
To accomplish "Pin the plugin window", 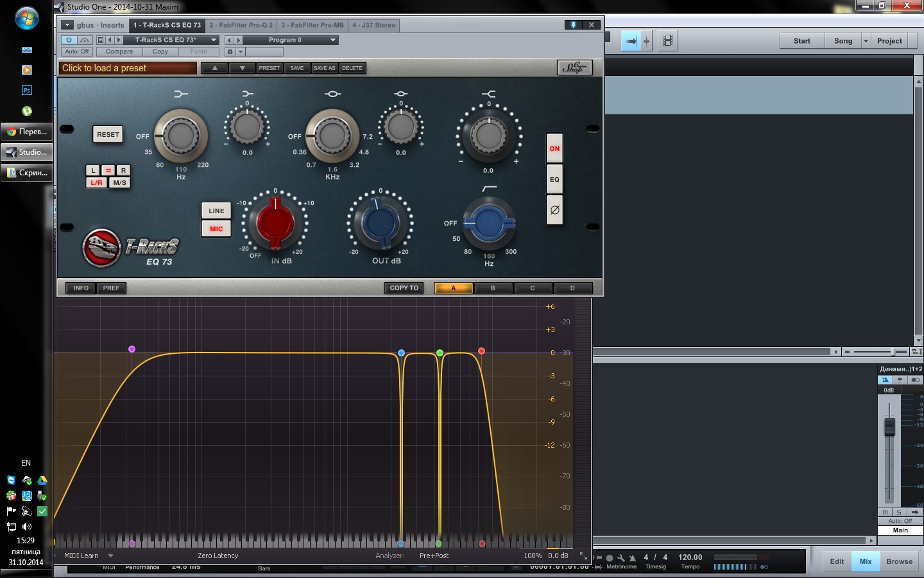I will (573, 24).
